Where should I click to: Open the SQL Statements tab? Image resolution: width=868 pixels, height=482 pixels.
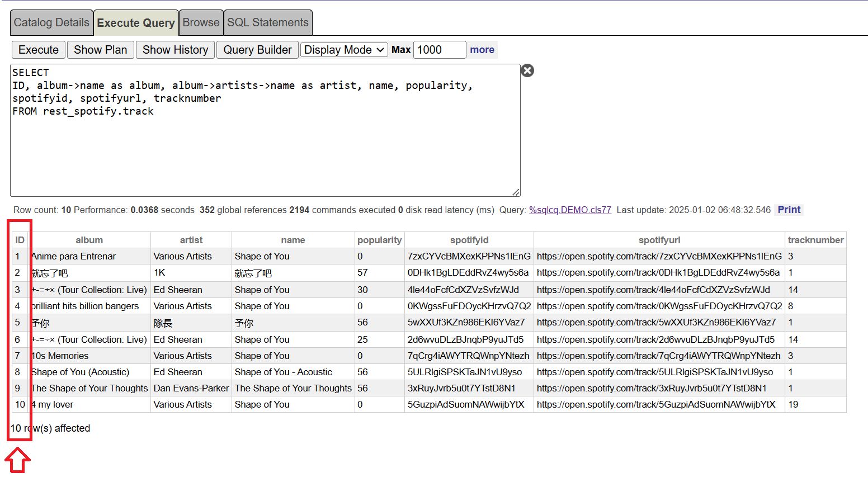(x=268, y=22)
